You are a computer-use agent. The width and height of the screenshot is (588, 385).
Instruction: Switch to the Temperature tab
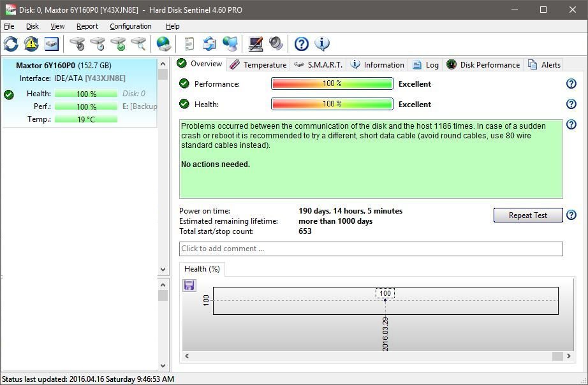tap(258, 65)
